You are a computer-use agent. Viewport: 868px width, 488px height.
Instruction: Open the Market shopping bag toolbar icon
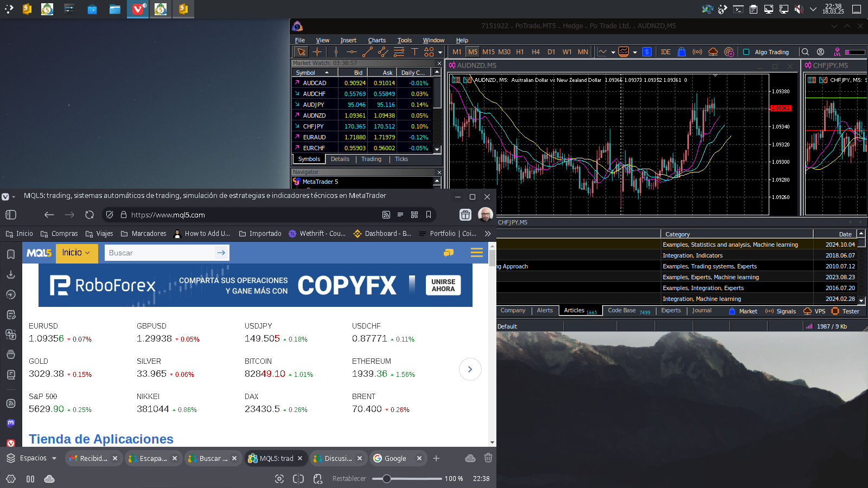682,52
